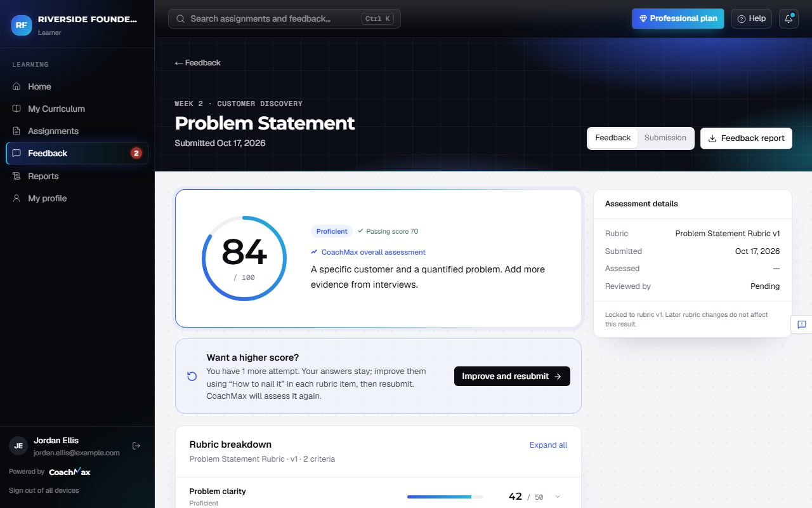Click the Reports icon in sidebar
812x508 pixels.
(16, 176)
